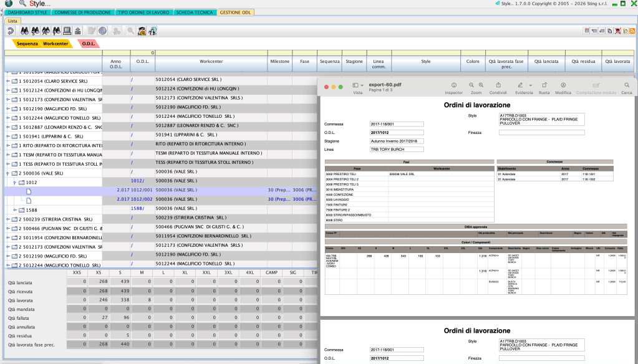Open the SCHEDA TECNICA tab

196,12
